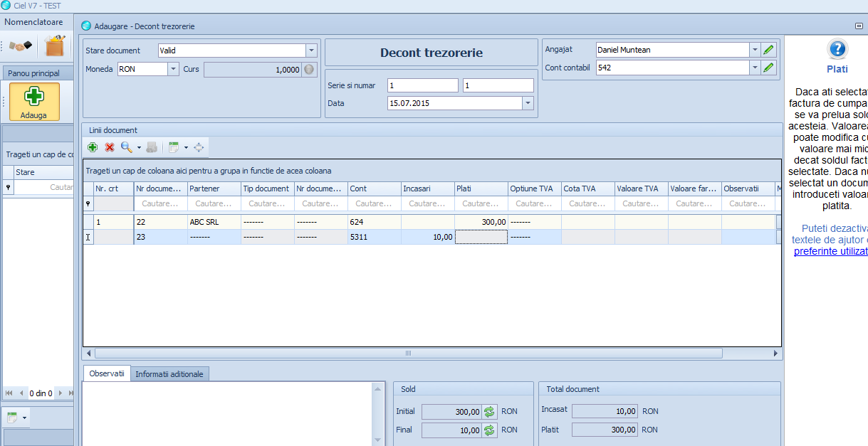Go to next record in left navigator
This screenshot has height=446, width=868.
click(x=61, y=393)
